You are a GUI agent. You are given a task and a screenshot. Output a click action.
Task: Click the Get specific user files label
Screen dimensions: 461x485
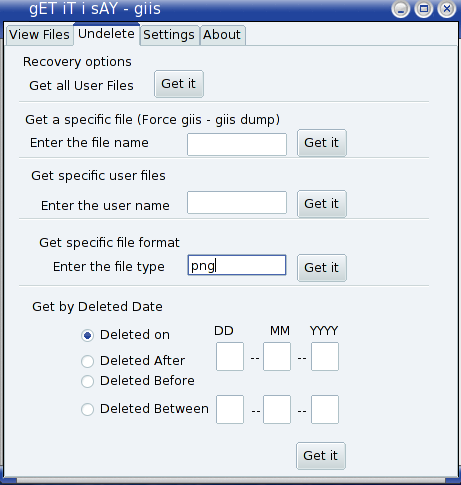click(x=98, y=176)
